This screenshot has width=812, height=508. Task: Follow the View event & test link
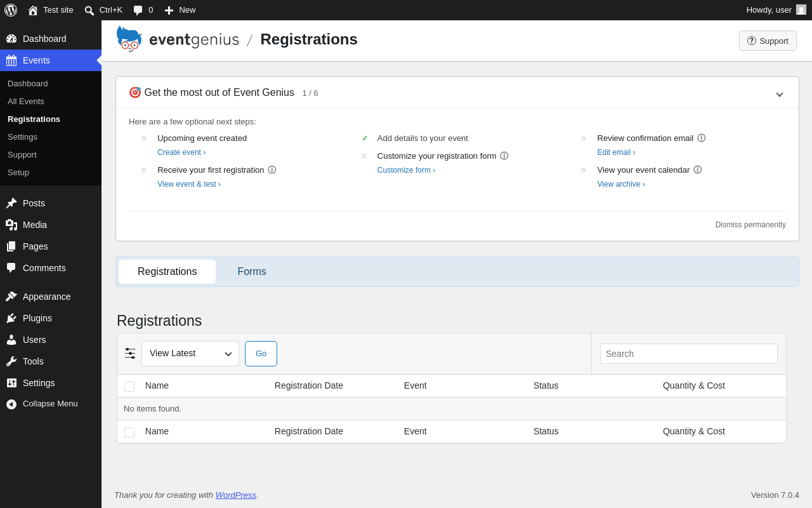pyautogui.click(x=189, y=184)
